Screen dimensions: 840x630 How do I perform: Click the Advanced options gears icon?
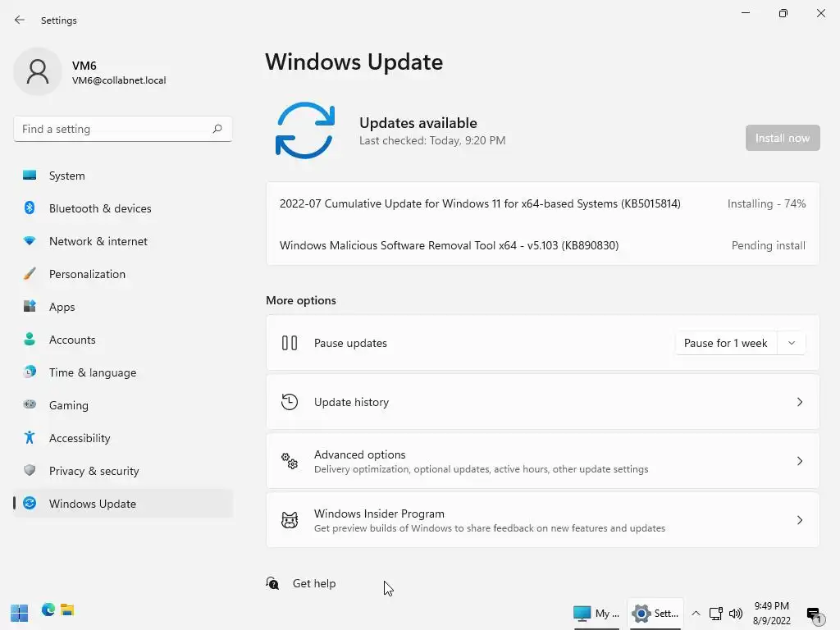point(290,461)
